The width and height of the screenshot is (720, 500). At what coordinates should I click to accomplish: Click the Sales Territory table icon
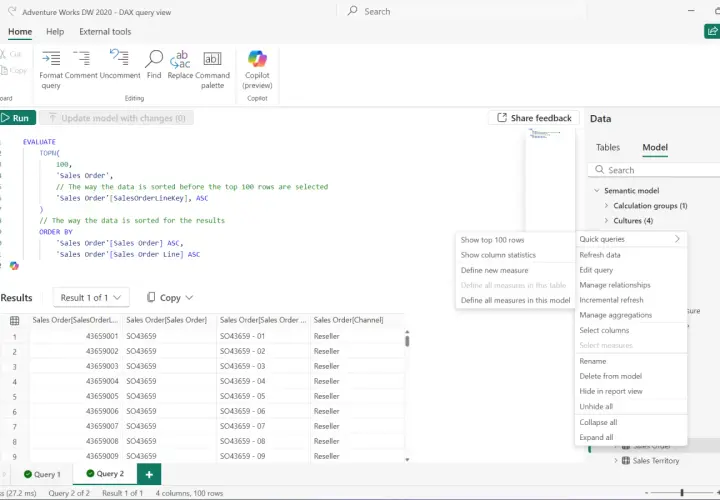click(625, 461)
